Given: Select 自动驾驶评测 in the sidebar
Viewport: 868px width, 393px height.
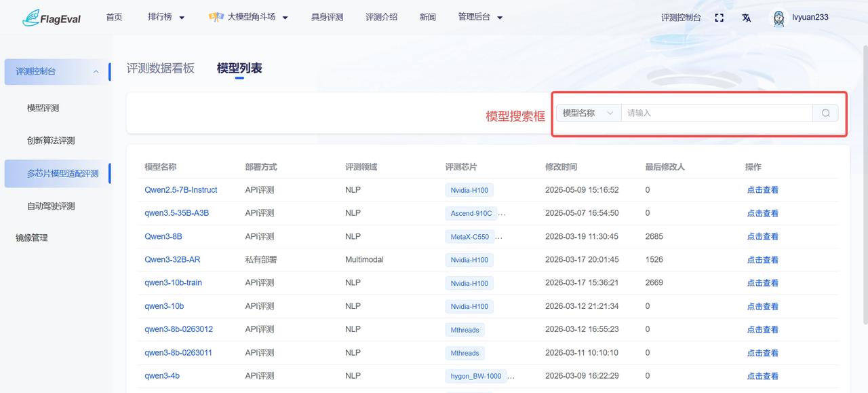Looking at the screenshot, I should (51, 206).
